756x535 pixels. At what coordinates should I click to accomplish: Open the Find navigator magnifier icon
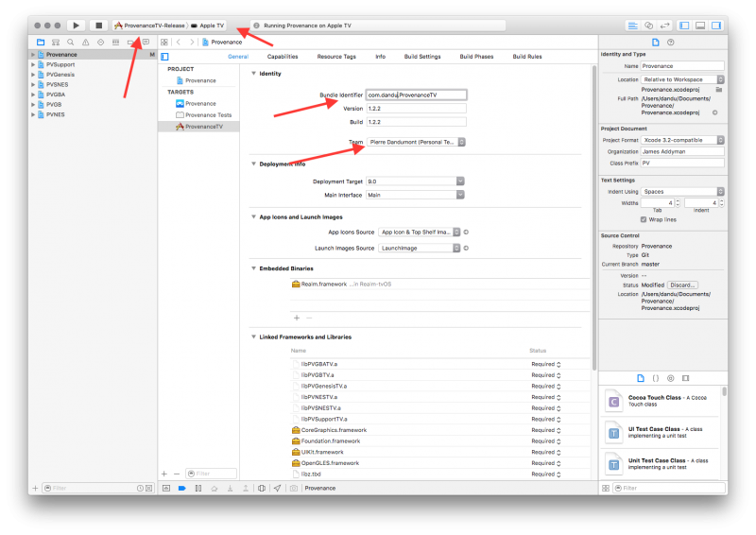tap(70, 42)
